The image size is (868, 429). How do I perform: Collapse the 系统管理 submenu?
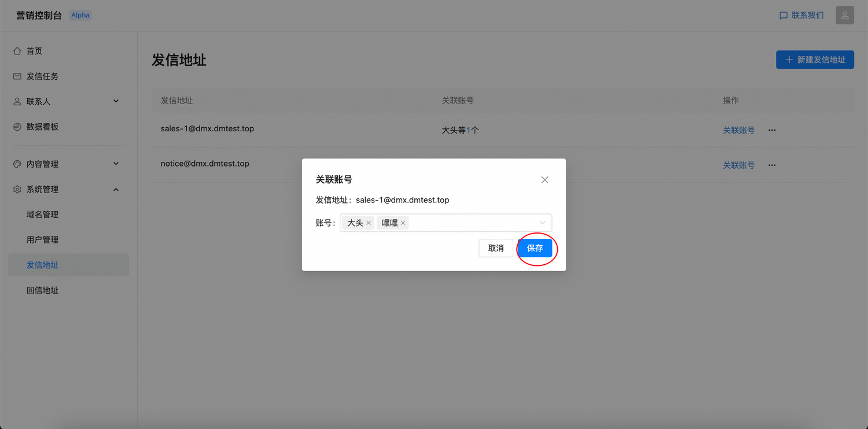click(x=116, y=189)
